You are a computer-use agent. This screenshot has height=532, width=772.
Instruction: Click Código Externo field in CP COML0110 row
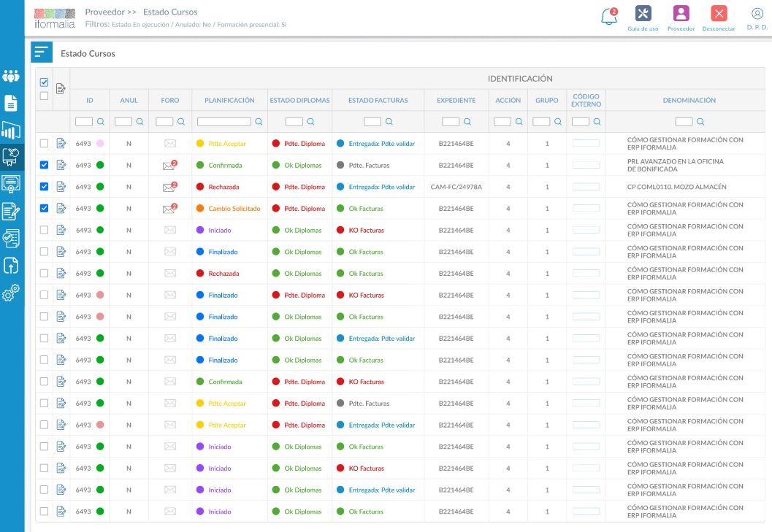coord(586,187)
